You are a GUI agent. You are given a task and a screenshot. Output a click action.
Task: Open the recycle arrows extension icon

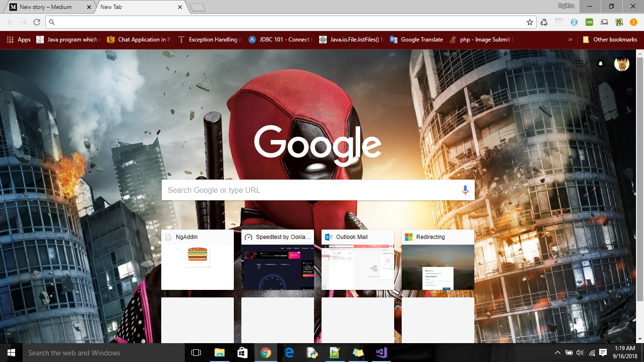click(x=544, y=22)
